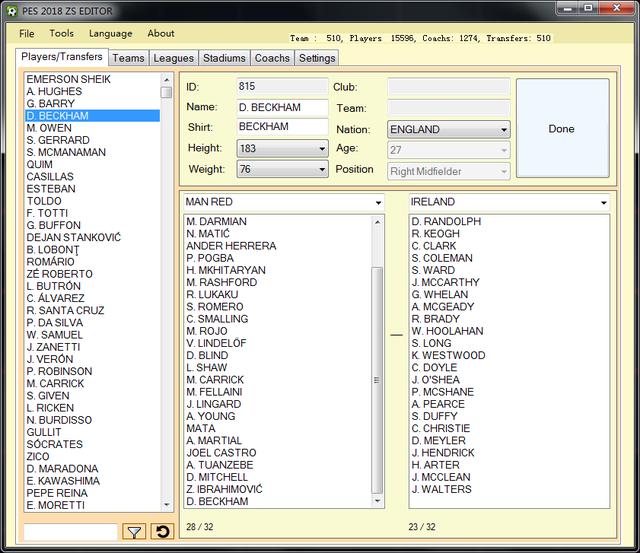This screenshot has height=553, width=640.
Task: Open the Nation dropdown showing ENGLAND
Action: click(x=448, y=130)
